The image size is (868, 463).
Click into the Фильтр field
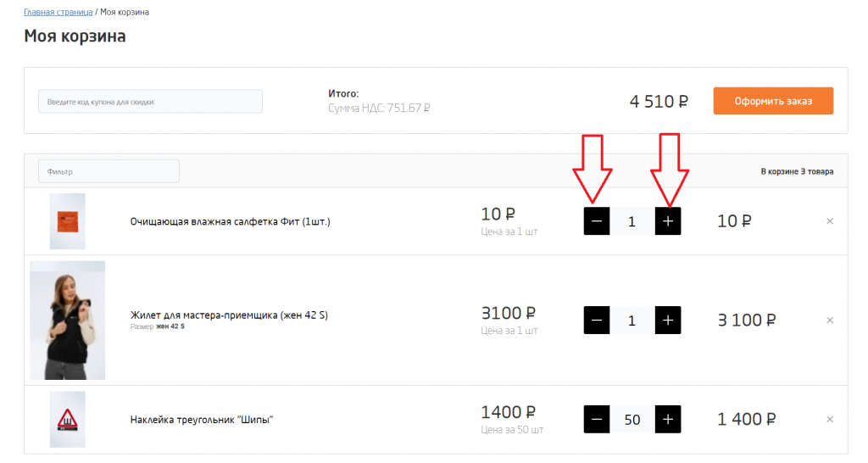point(108,171)
